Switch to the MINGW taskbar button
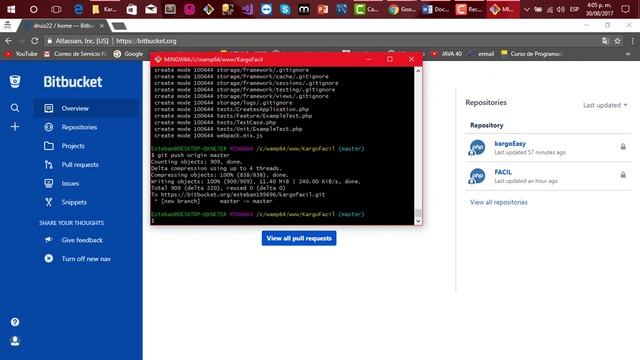 (x=503, y=9)
